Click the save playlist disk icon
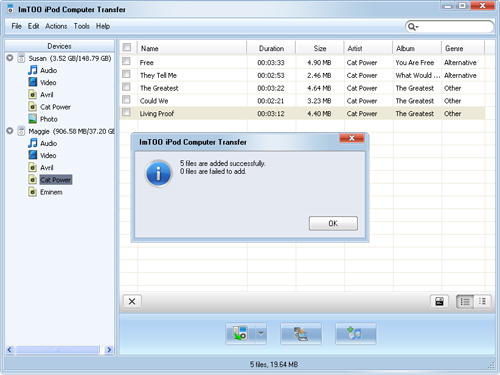Screen dimensions: 500x375 pyautogui.click(x=439, y=302)
